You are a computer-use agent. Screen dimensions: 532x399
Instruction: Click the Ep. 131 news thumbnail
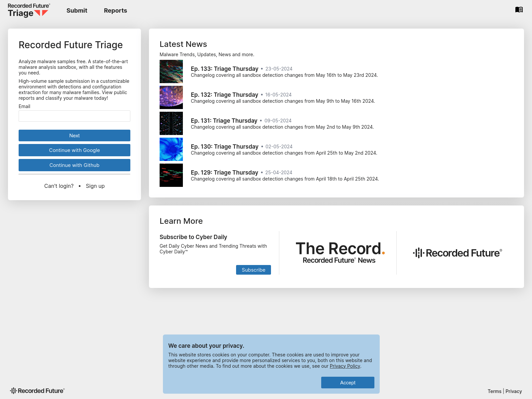tap(171, 123)
